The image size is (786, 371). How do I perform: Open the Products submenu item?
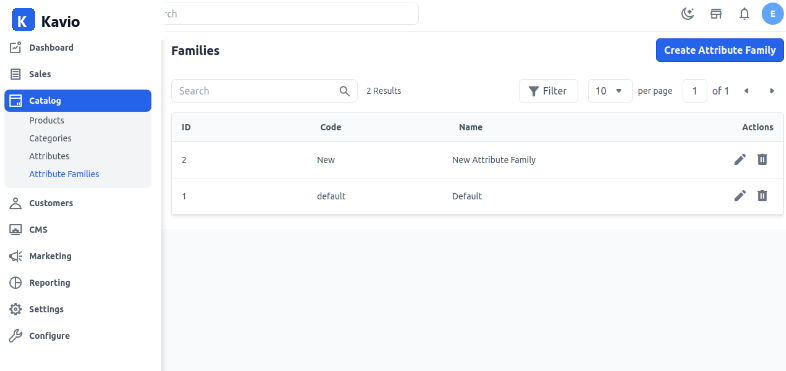pos(47,120)
